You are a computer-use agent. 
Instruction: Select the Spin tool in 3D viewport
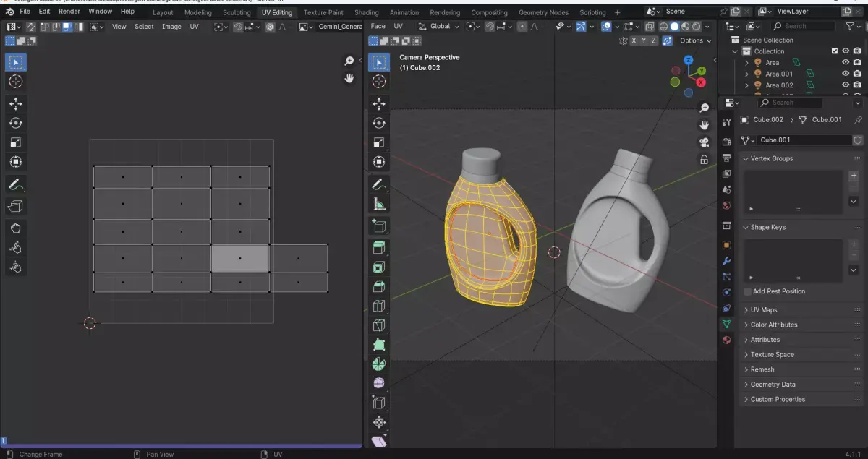point(379,365)
